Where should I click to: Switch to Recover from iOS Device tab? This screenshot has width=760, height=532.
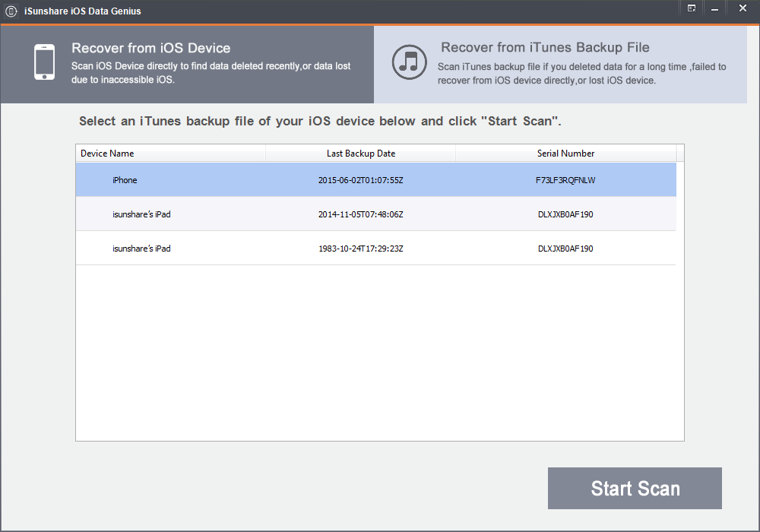click(x=187, y=65)
